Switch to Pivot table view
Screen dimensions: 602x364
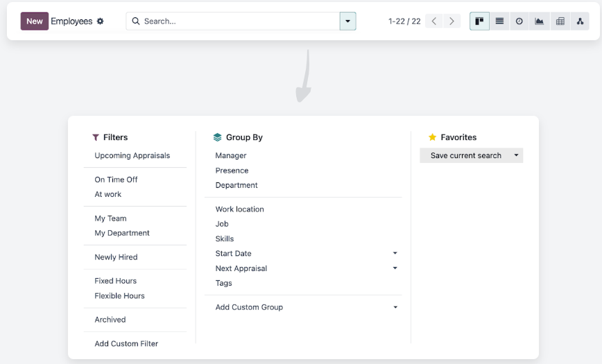[560, 21]
